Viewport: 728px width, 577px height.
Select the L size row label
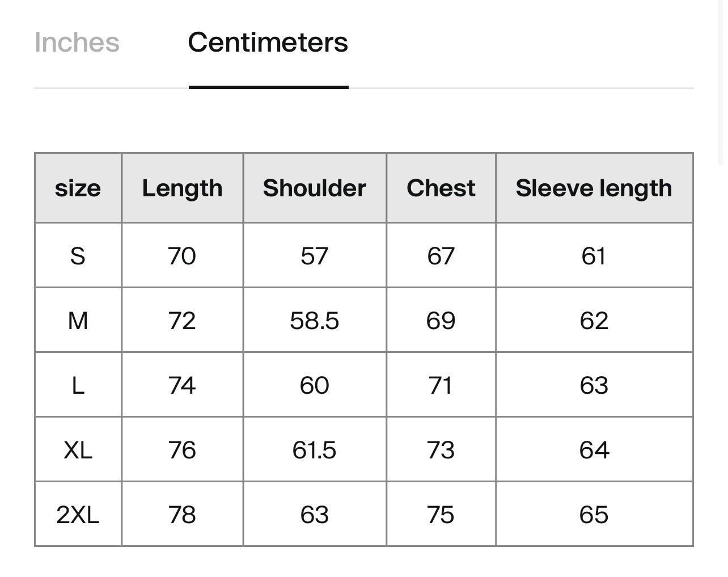coord(78,386)
